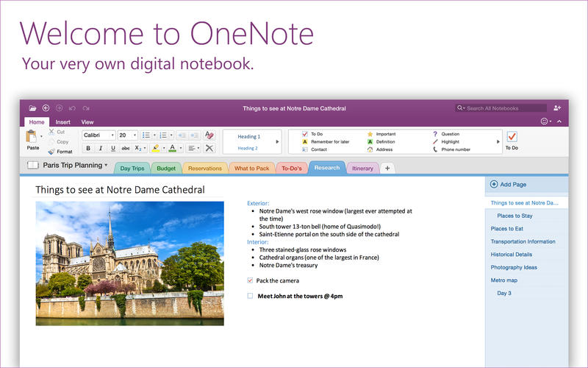Open the Historical Details page

click(512, 254)
